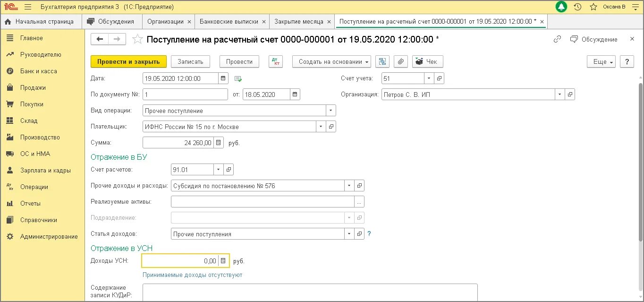The width and height of the screenshot is (644, 302).
Task: Add document to favorites star
Action: 137,39
